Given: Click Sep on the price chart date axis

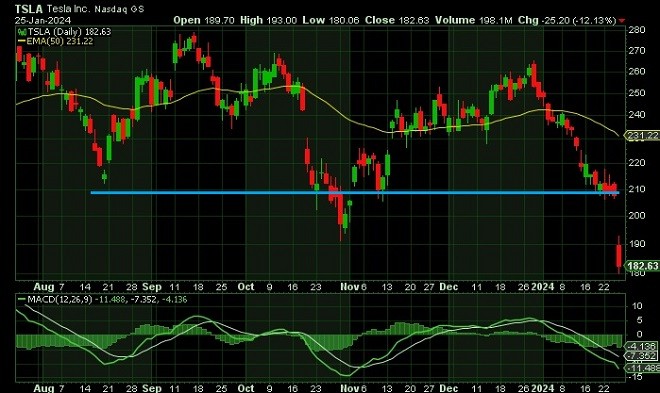Looking at the screenshot, I should pos(152,287).
